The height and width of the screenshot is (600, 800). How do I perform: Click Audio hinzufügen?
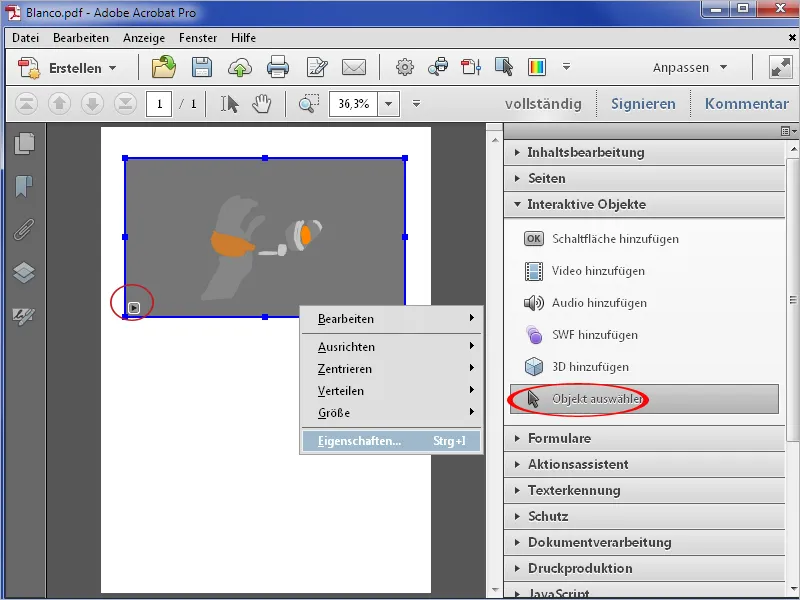click(586, 303)
